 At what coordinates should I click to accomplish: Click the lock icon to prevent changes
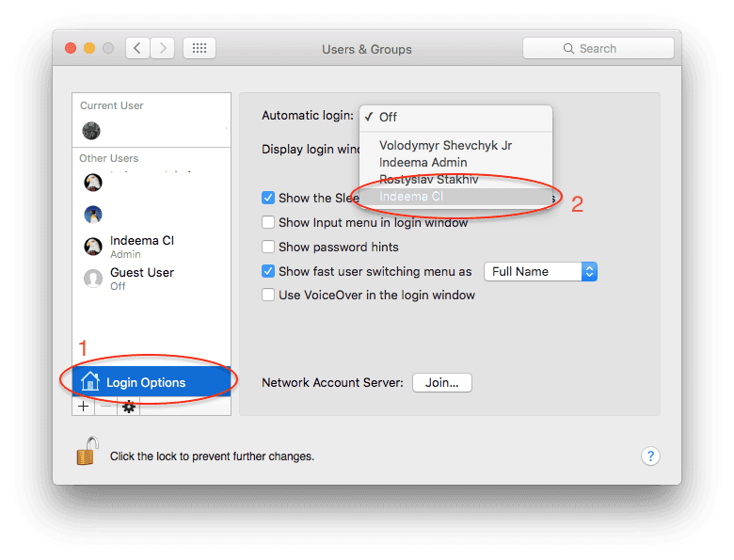point(86,452)
